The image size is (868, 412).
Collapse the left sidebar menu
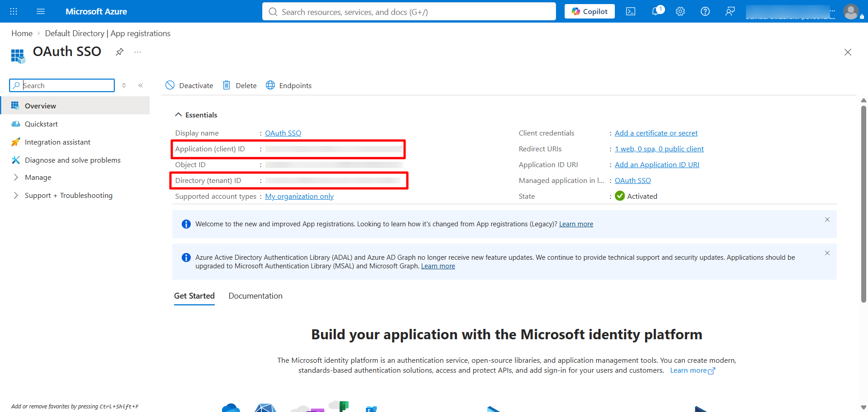click(x=141, y=85)
